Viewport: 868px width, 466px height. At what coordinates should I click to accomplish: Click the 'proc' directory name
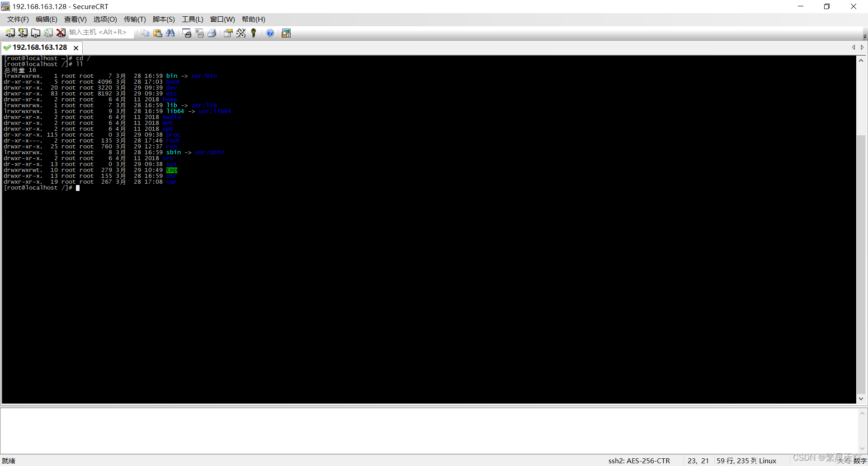(x=173, y=135)
